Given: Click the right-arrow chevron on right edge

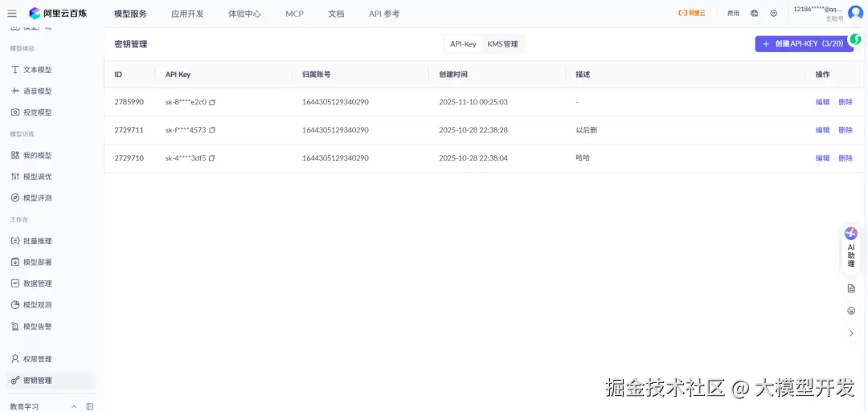Looking at the screenshot, I should pos(851,333).
